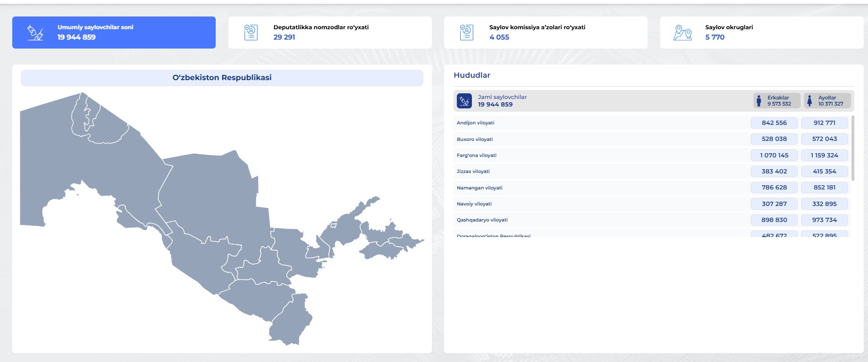Select Navoiy viloyati row

coord(474,204)
